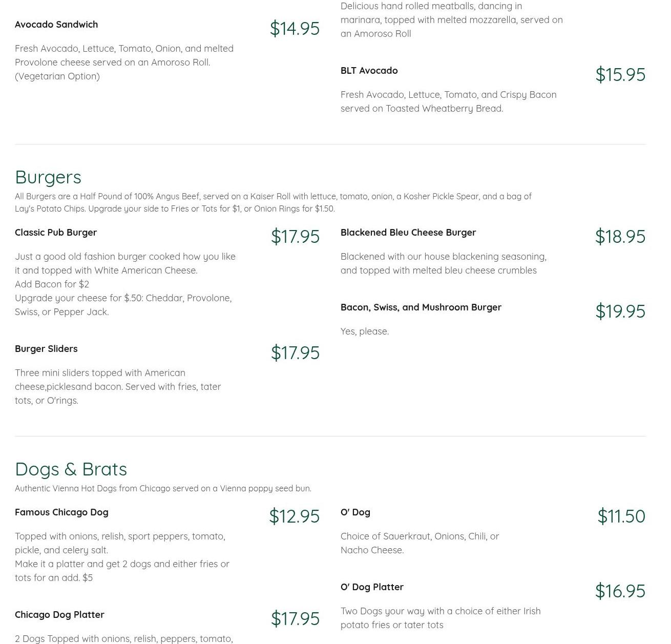The width and height of the screenshot is (671, 644).
Task: Click the Classic Pub Burger title
Action: pyautogui.click(x=56, y=233)
